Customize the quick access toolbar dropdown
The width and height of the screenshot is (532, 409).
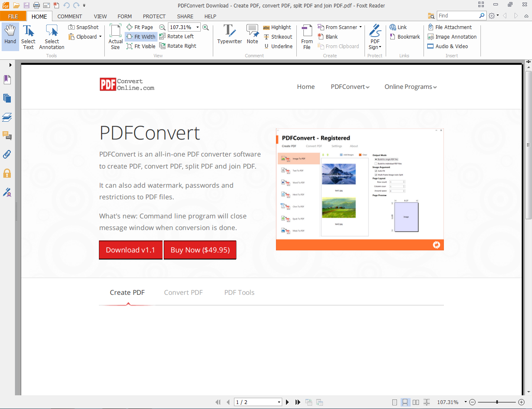click(84, 5)
